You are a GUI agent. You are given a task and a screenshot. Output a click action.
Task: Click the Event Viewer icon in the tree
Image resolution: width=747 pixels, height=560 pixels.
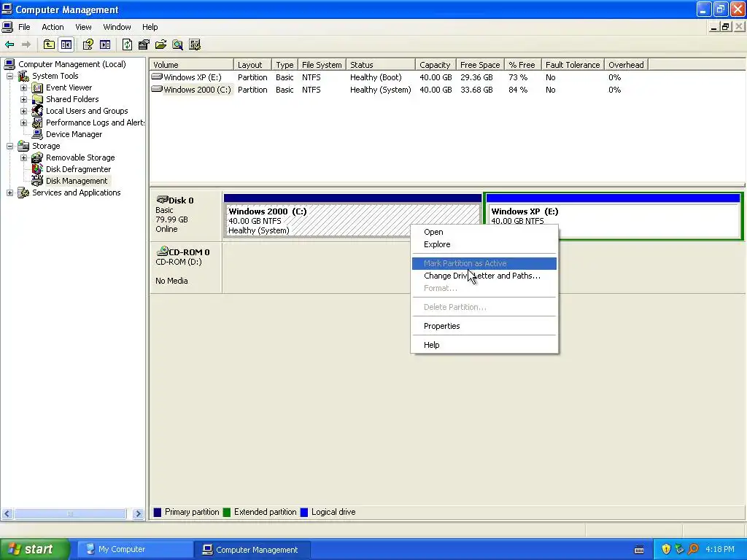pos(37,87)
